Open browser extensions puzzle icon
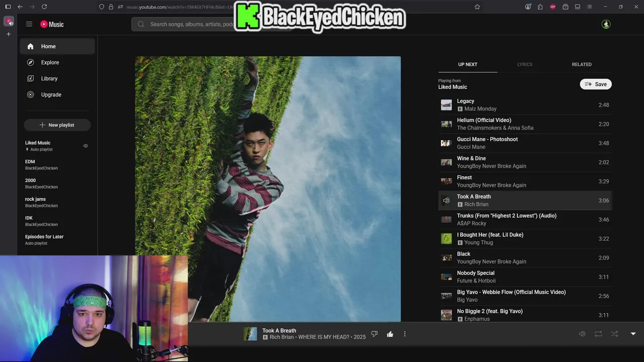Viewport: 644px width, 362px height. pyautogui.click(x=540, y=7)
